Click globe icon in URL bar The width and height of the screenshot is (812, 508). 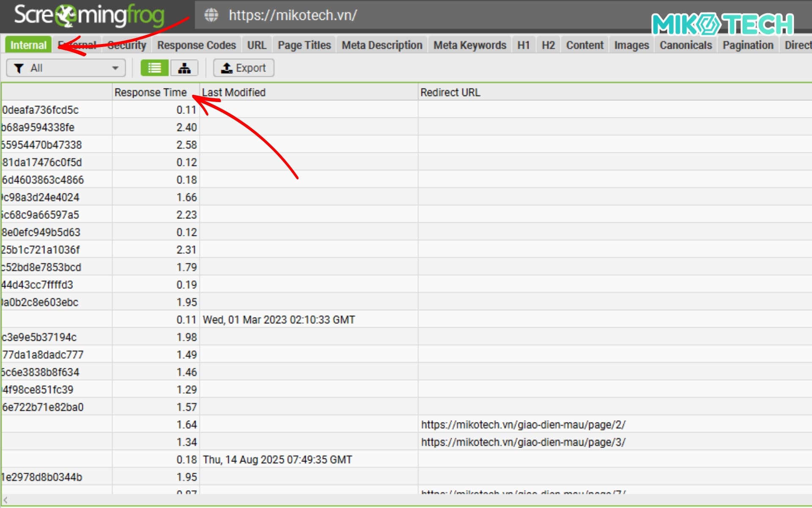[211, 15]
